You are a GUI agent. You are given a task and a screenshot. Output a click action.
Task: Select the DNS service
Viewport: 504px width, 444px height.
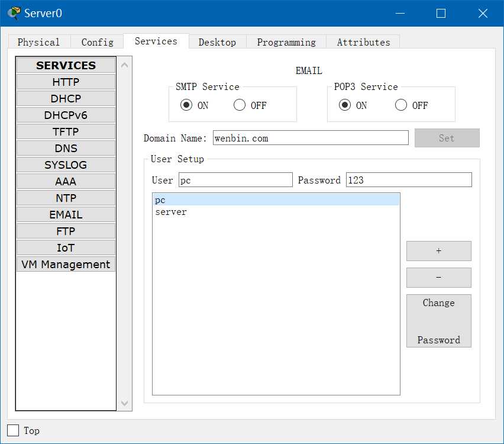pyautogui.click(x=66, y=148)
